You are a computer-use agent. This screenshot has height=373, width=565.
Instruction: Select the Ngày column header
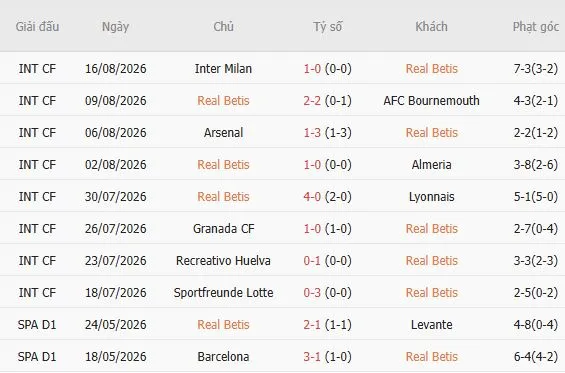click(115, 27)
